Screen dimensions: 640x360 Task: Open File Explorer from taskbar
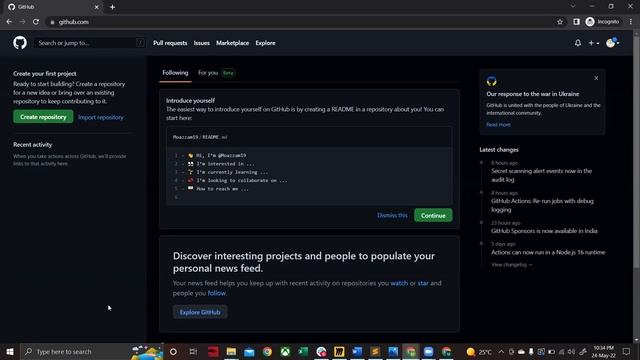(231, 351)
